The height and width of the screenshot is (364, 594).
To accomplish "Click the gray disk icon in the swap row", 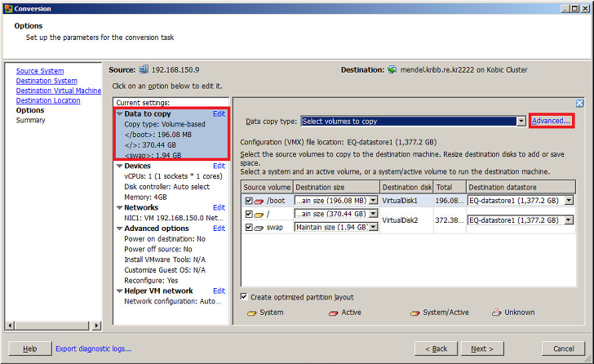I will [x=259, y=228].
